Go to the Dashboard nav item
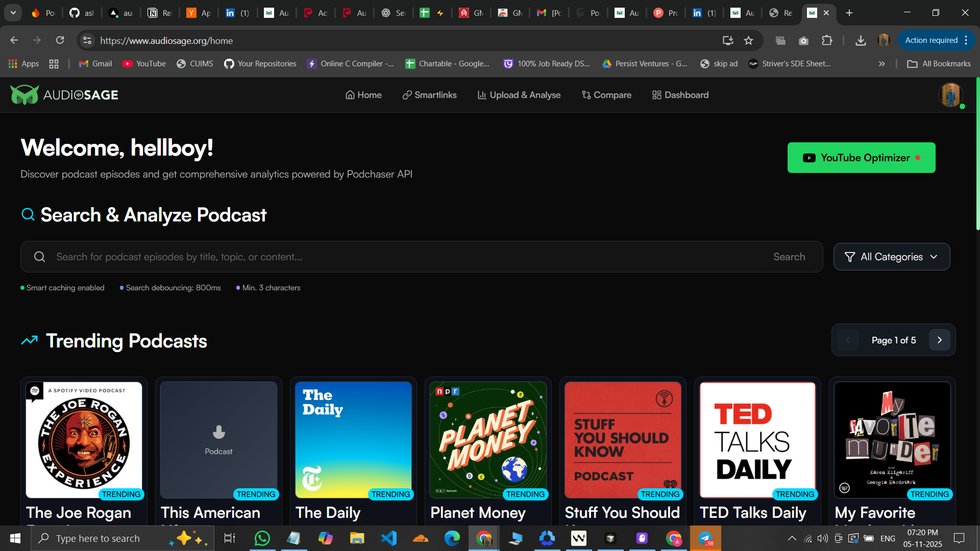 680,95
